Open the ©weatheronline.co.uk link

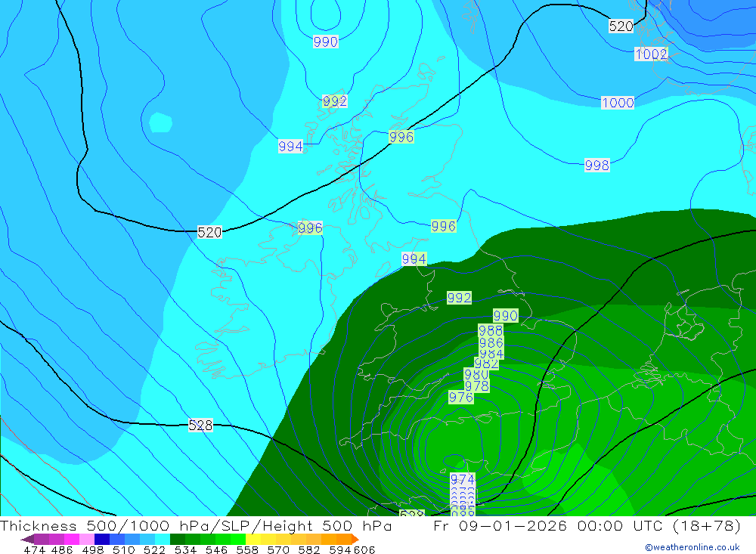(x=692, y=547)
